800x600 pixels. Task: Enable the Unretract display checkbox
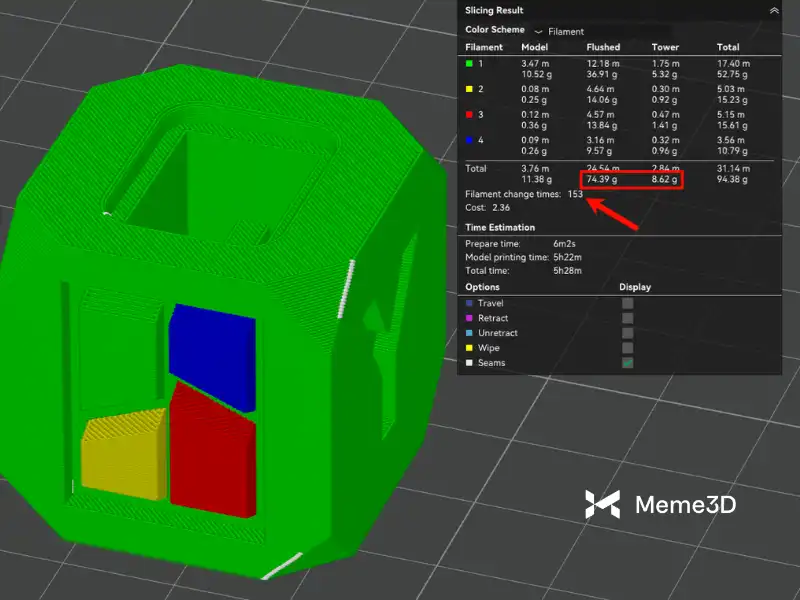628,333
